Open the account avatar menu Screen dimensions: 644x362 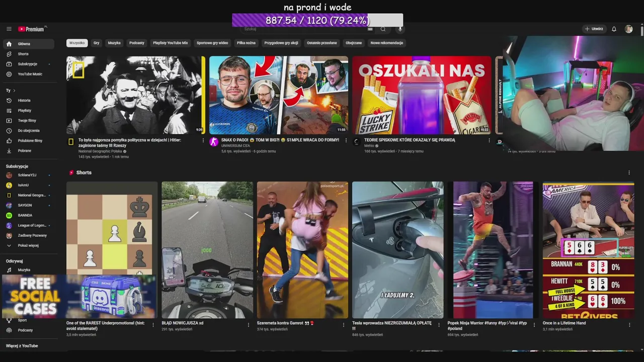pos(628,29)
